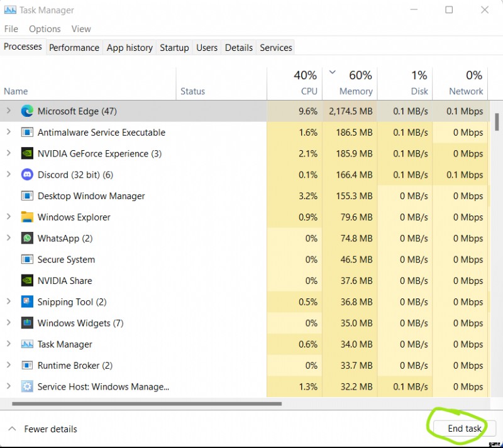The width and height of the screenshot is (503, 448).
Task: Click the Task Manager title bar icon
Action: tap(10, 10)
